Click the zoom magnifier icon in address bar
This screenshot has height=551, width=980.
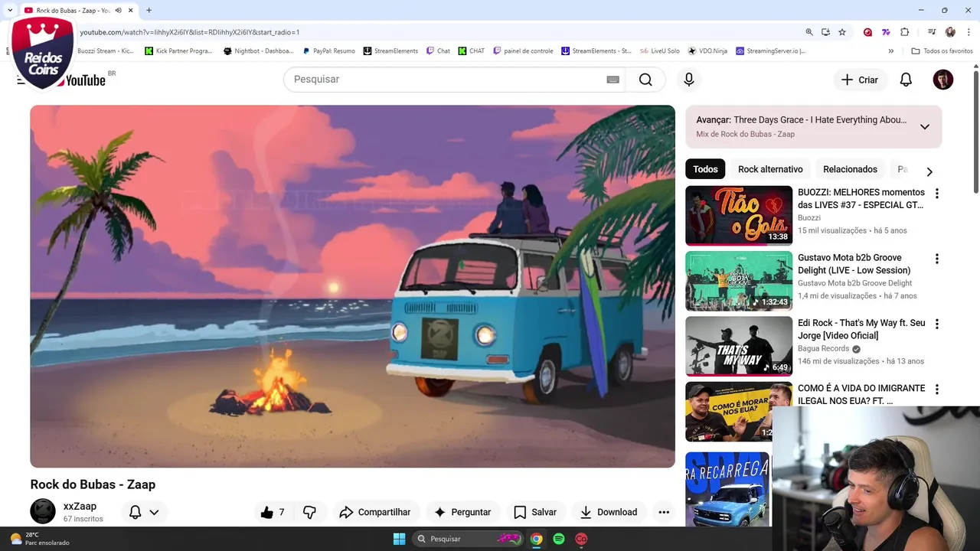809,32
